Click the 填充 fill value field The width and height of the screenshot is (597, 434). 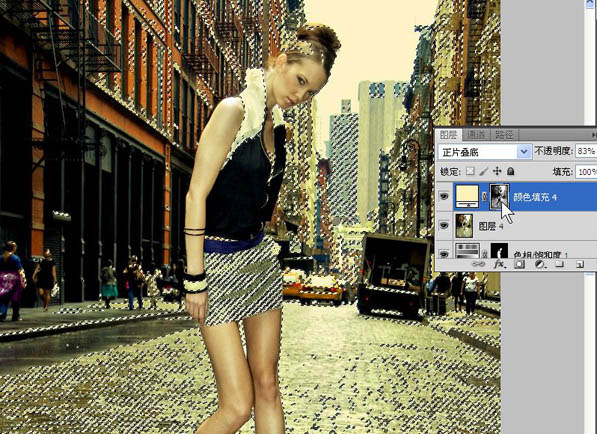(586, 172)
